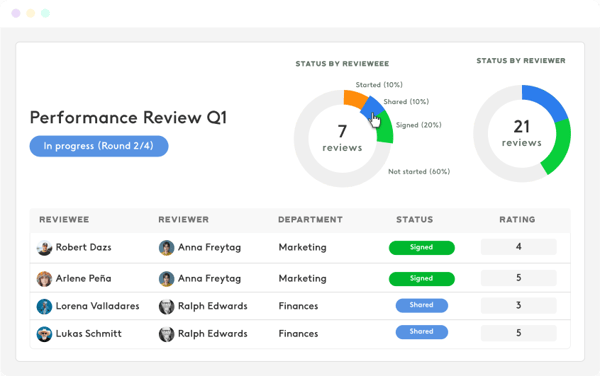The height and width of the screenshot is (376, 600).
Task: Click the Lukas Schmitt name
Action: coord(89,334)
